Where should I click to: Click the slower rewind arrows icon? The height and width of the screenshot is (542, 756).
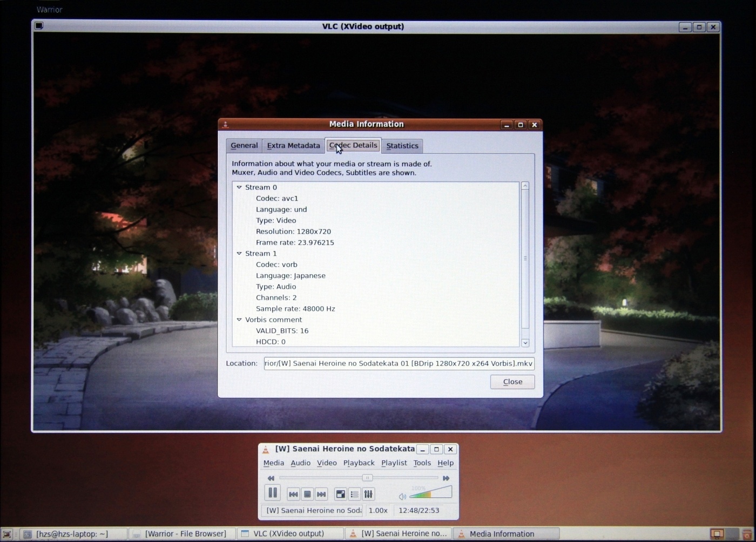tap(271, 478)
